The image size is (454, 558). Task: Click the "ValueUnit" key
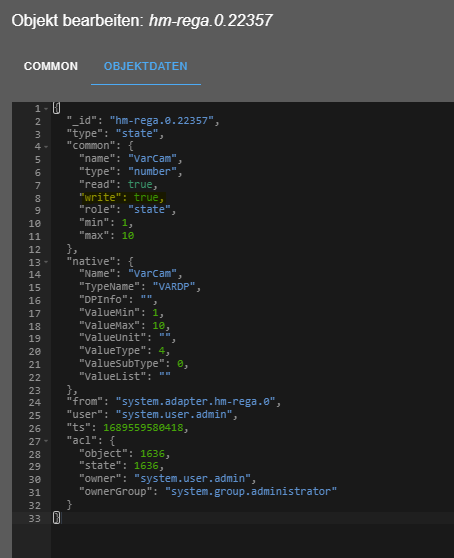(x=112, y=337)
